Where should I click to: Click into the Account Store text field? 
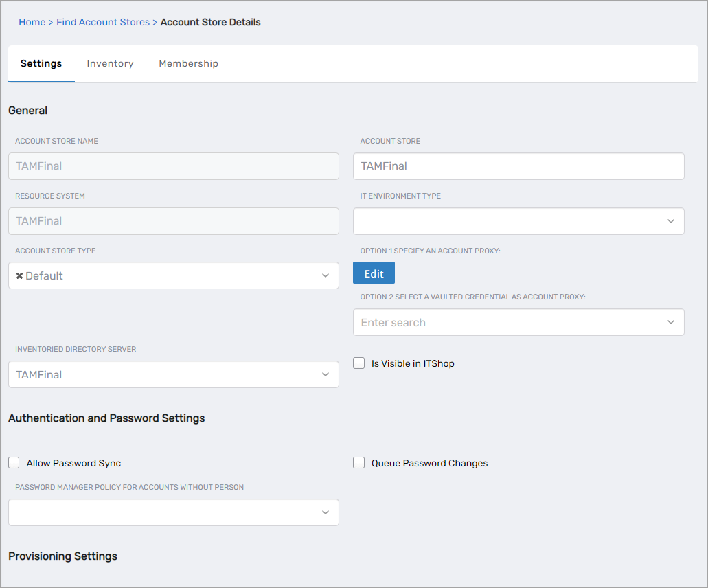(x=518, y=166)
